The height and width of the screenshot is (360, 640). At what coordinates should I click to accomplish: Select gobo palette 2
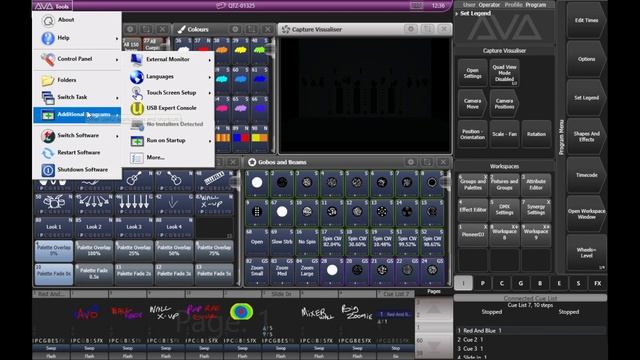[282, 182]
